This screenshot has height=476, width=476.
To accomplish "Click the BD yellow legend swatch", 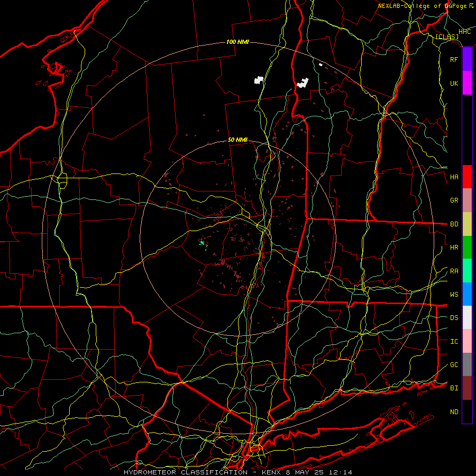I will tap(467, 224).
